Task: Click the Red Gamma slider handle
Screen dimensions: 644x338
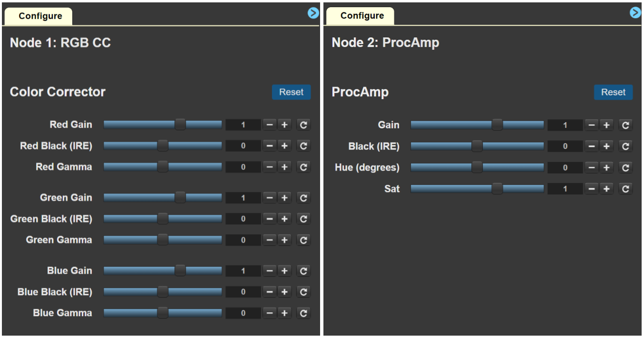Action: tap(163, 167)
